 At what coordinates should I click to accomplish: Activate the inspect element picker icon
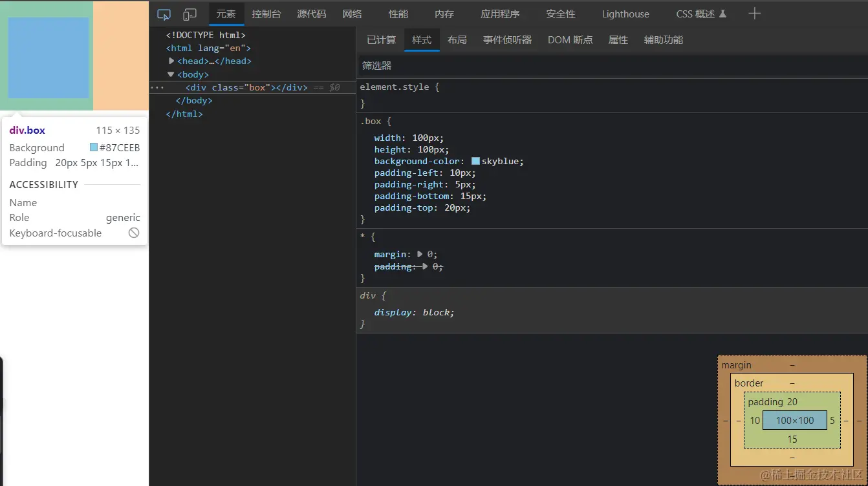click(164, 14)
